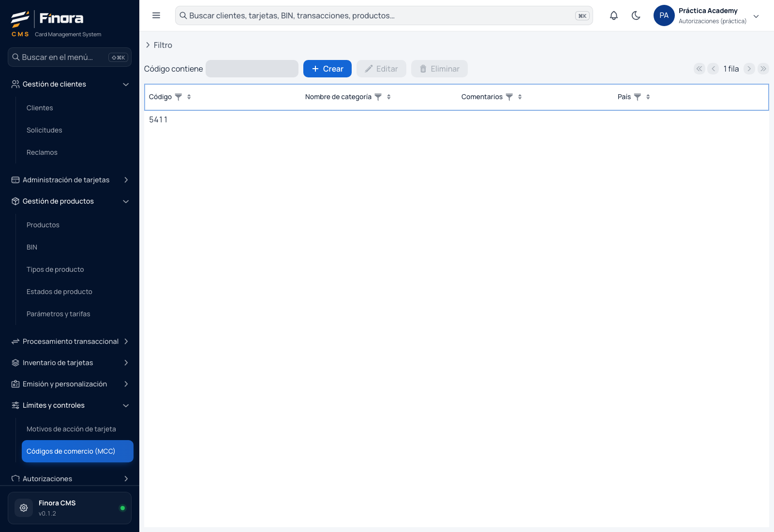The width and height of the screenshot is (774, 532).
Task: Click the PA user avatar
Action: (664, 15)
